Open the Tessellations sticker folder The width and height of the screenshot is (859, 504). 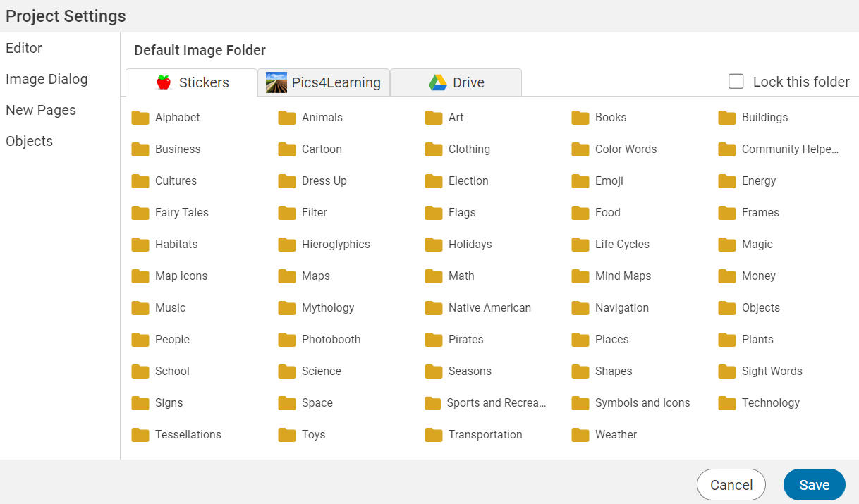click(186, 434)
